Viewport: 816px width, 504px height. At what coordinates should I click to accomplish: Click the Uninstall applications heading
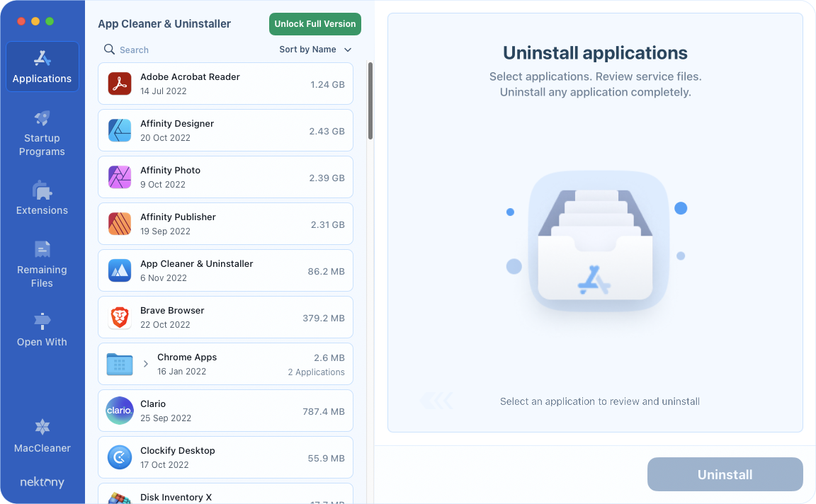(x=595, y=53)
